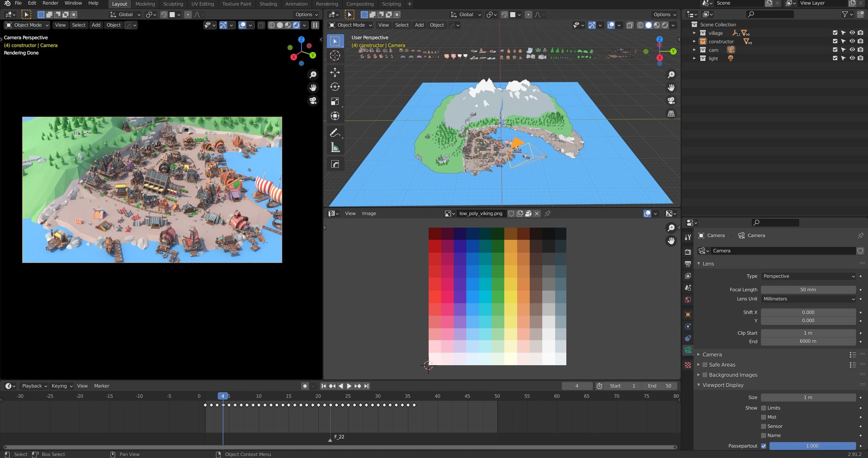Open the Render menu
This screenshot has height=458, width=868.
coord(50,3)
